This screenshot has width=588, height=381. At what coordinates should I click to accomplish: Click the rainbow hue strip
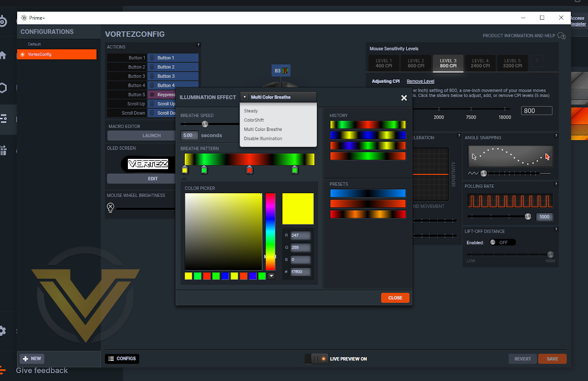pyautogui.click(x=270, y=231)
